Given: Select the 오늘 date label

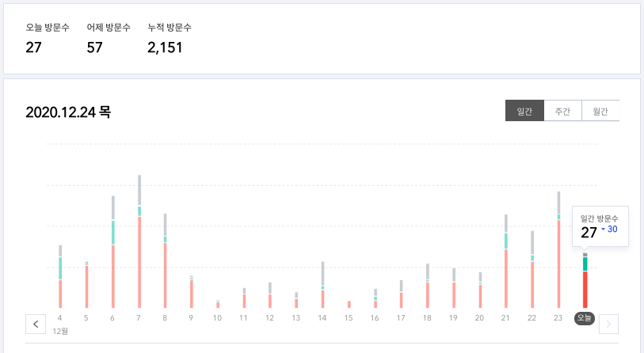Looking at the screenshot, I should tap(585, 317).
